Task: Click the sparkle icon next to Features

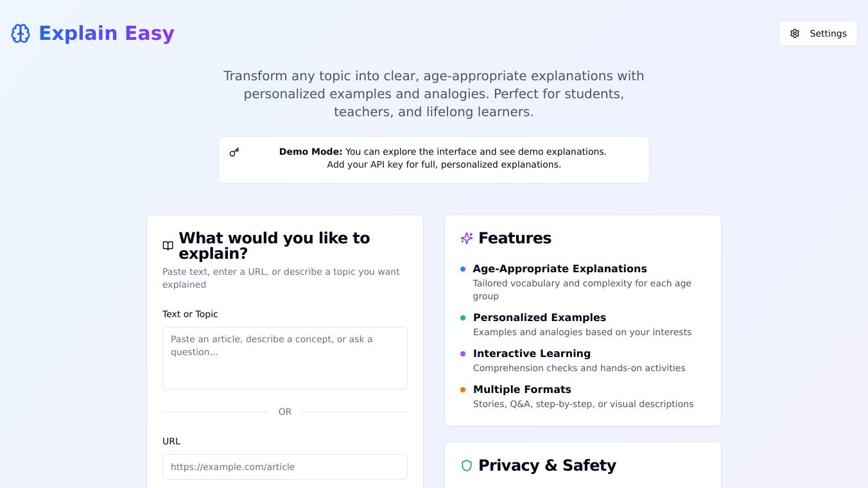Action: 467,238
